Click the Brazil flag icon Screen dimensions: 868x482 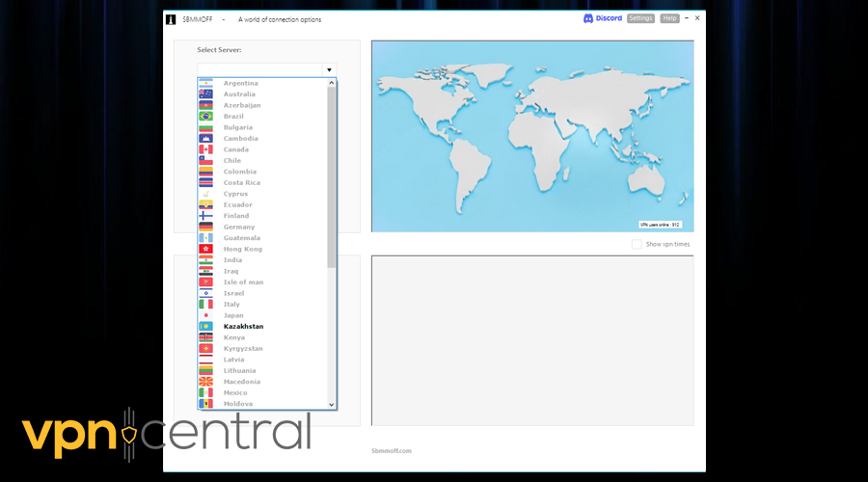(x=205, y=117)
